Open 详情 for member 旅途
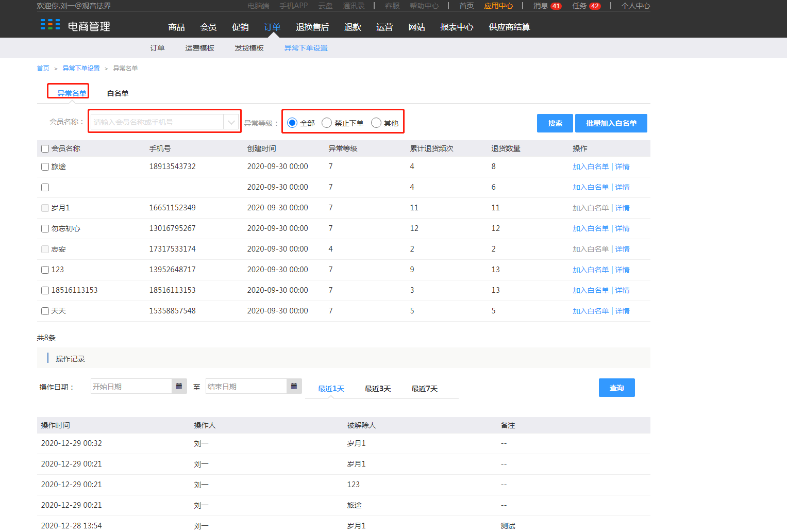The width and height of the screenshot is (787, 532). pyautogui.click(x=622, y=167)
